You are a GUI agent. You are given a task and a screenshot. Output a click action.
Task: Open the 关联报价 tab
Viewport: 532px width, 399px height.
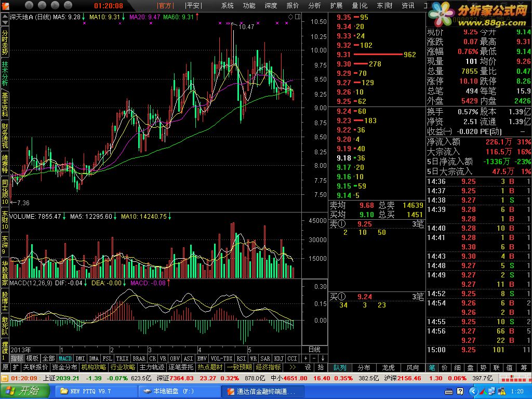(x=35, y=367)
